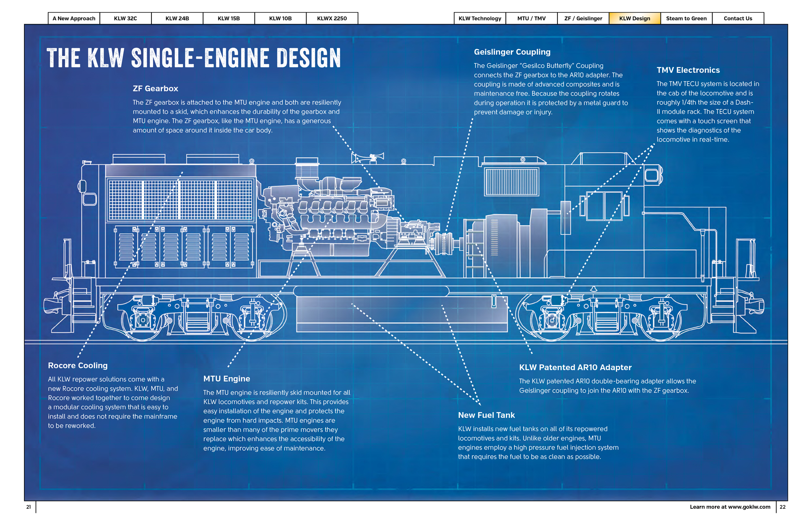Go to the MTU / TMV tab
812x525 pixels.
pos(531,18)
